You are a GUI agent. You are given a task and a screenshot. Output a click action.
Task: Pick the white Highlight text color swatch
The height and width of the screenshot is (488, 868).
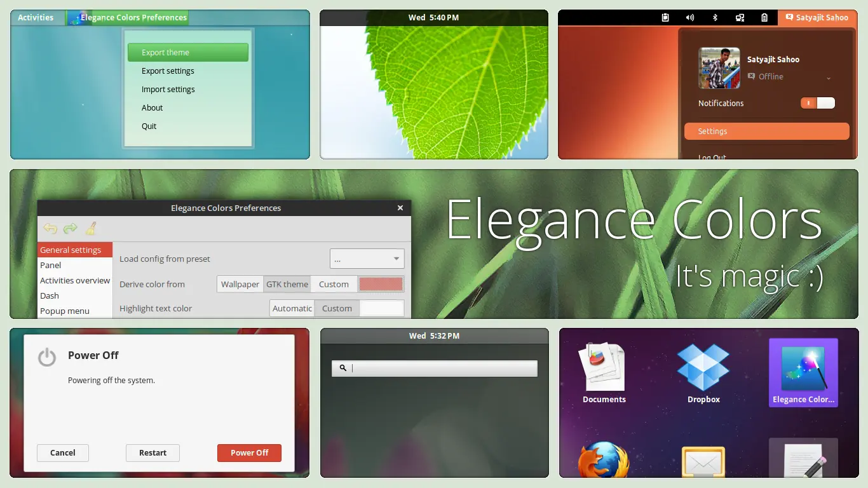(382, 308)
